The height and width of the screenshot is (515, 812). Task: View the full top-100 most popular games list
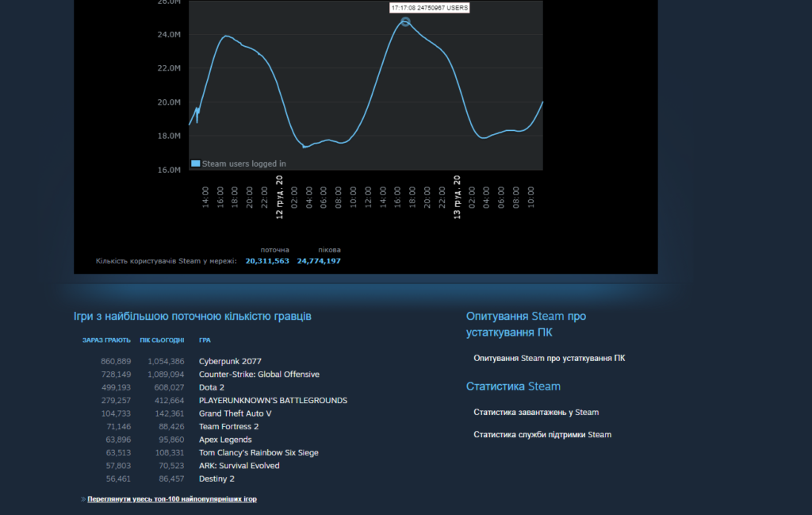pyautogui.click(x=172, y=499)
